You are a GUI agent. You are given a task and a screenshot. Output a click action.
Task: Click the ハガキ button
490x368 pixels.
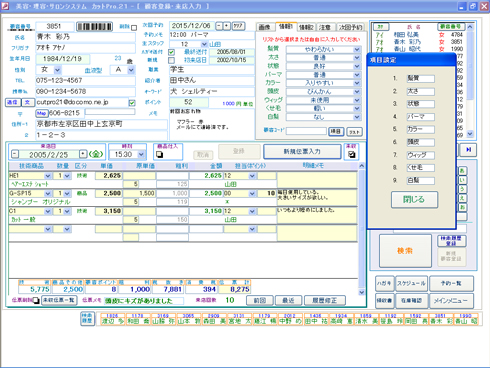click(x=385, y=283)
